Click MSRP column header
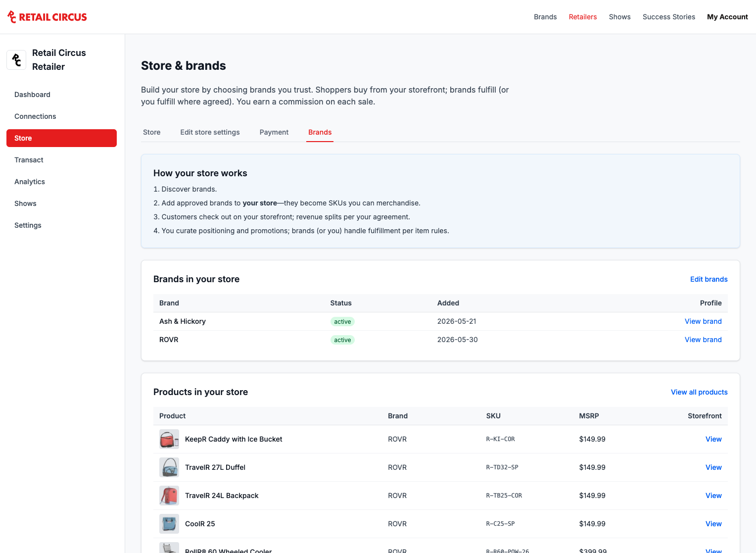Screen dimensions: 756x553 (x=589, y=416)
